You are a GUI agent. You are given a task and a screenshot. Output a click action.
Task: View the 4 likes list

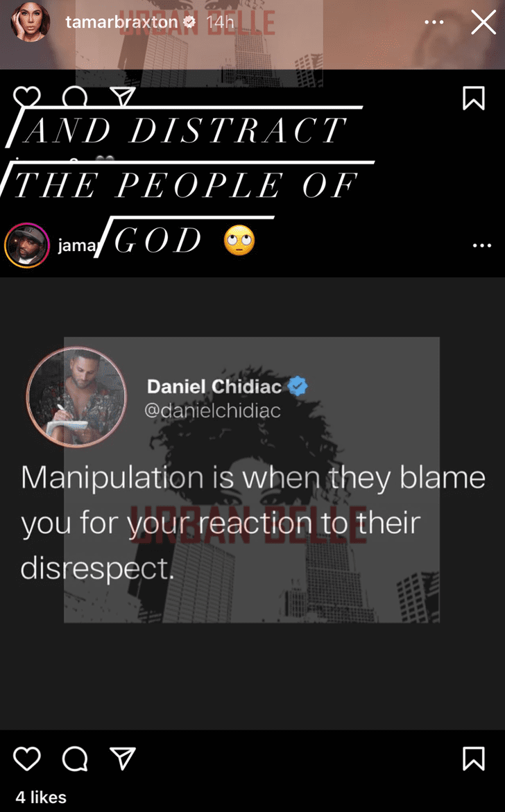(x=41, y=797)
